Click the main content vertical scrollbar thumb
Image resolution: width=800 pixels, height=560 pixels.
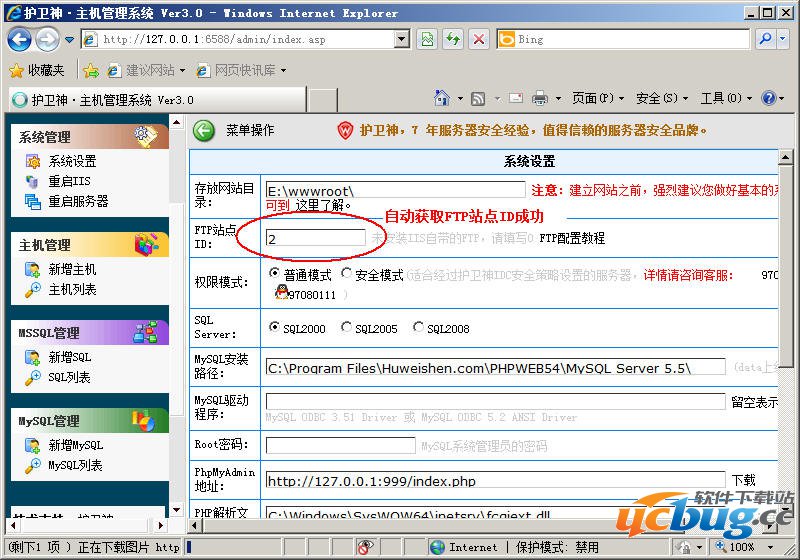pos(785,267)
